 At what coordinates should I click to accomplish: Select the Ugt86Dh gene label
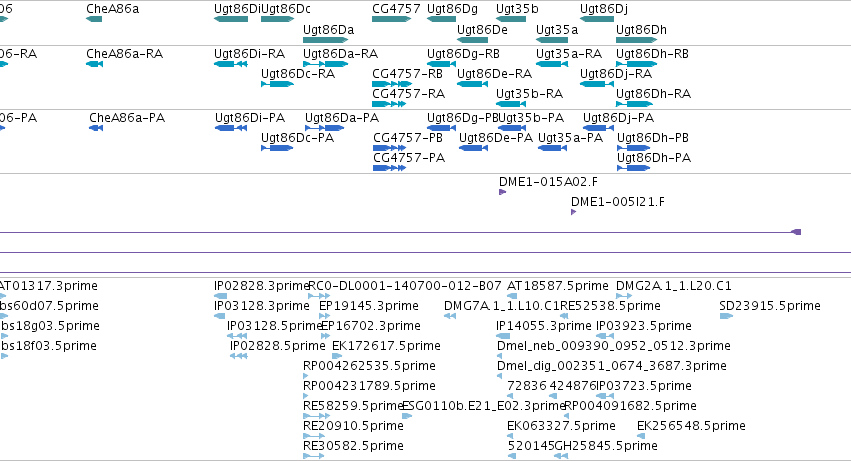(641, 30)
